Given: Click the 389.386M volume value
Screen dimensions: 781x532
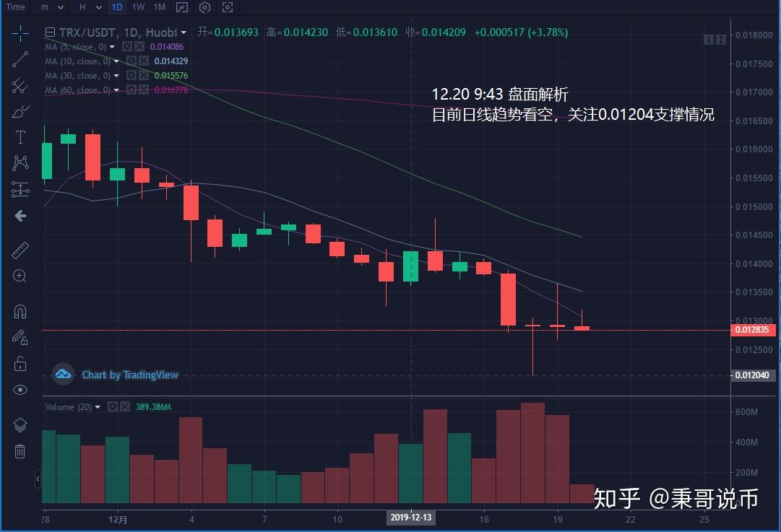Looking at the screenshot, I should click(x=153, y=407).
